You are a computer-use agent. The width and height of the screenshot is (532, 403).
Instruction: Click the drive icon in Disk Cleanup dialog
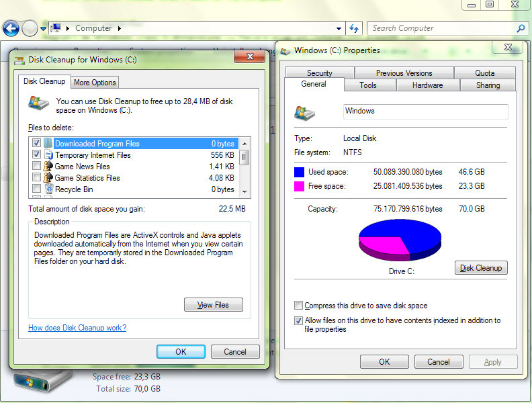[x=39, y=103]
